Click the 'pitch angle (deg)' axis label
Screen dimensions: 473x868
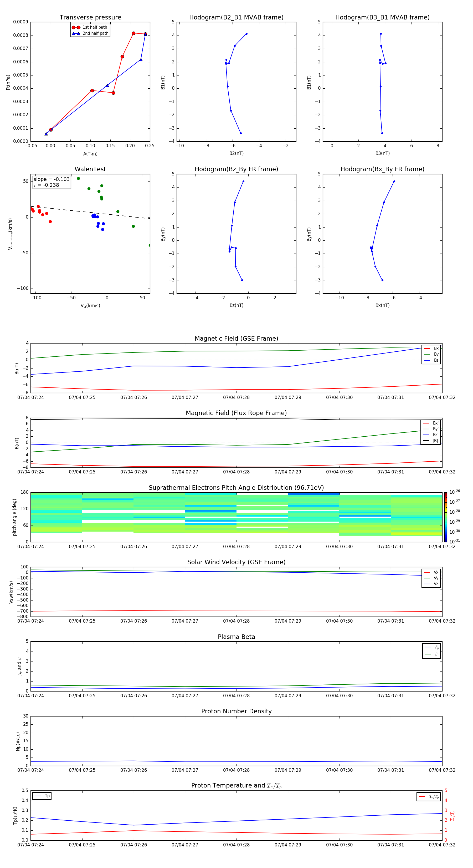tap(14, 517)
